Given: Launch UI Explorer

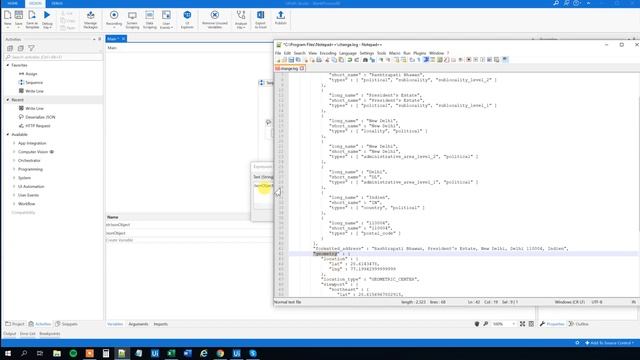Looking at the screenshot, I should click(x=187, y=20).
